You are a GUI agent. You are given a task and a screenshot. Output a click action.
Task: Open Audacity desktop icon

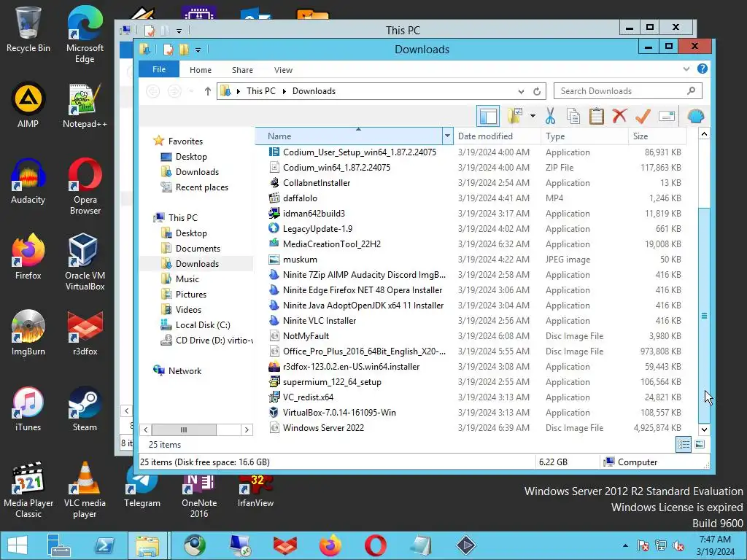click(28, 182)
